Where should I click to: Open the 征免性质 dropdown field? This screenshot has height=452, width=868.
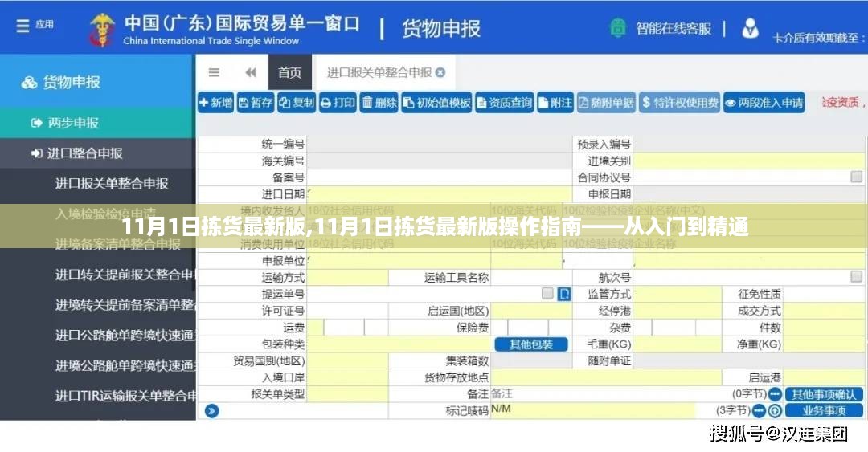pyautogui.click(x=825, y=294)
